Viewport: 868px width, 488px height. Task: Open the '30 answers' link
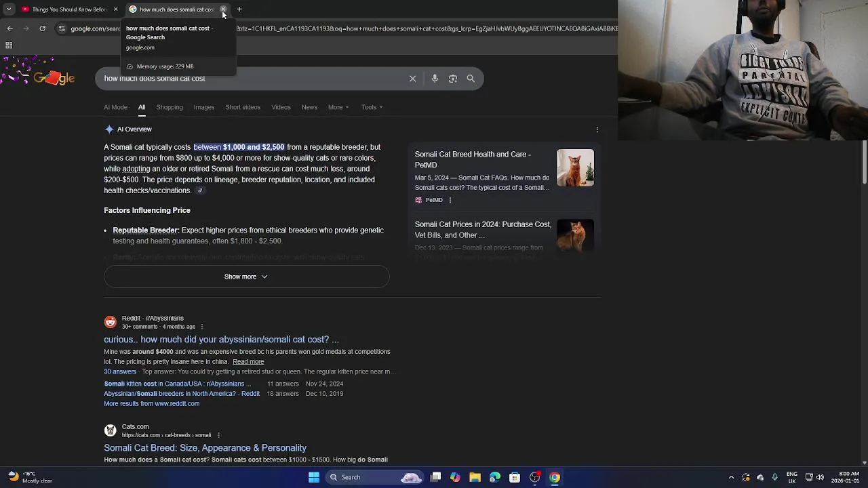(120, 372)
